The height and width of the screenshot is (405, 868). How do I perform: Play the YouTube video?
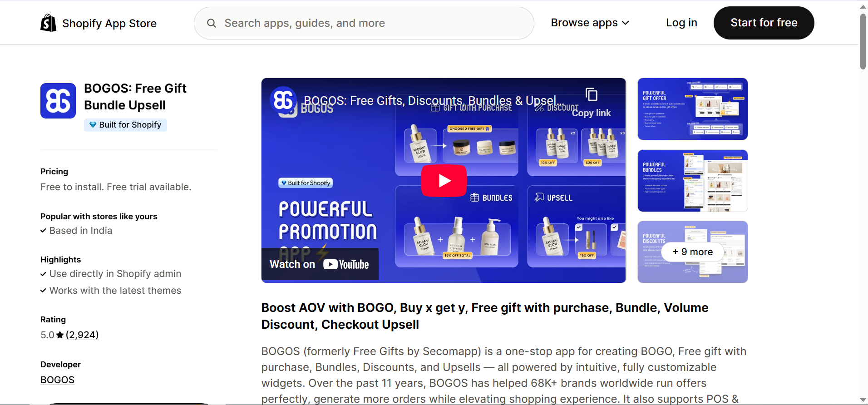coord(444,181)
